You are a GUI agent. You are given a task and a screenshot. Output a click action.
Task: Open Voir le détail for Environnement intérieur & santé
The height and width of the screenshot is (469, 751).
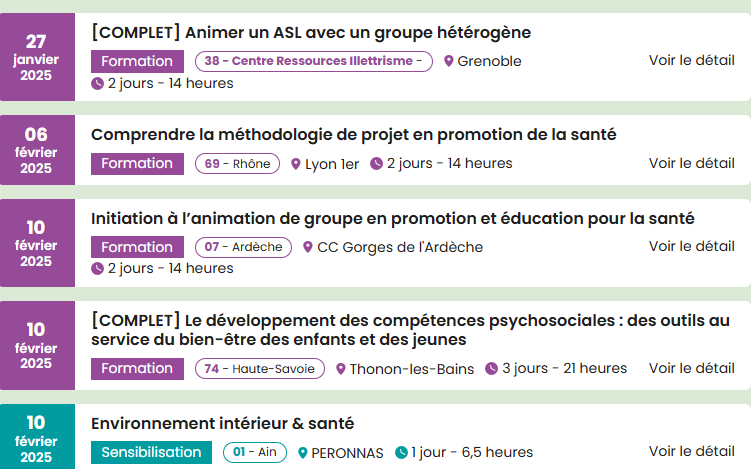(x=692, y=451)
